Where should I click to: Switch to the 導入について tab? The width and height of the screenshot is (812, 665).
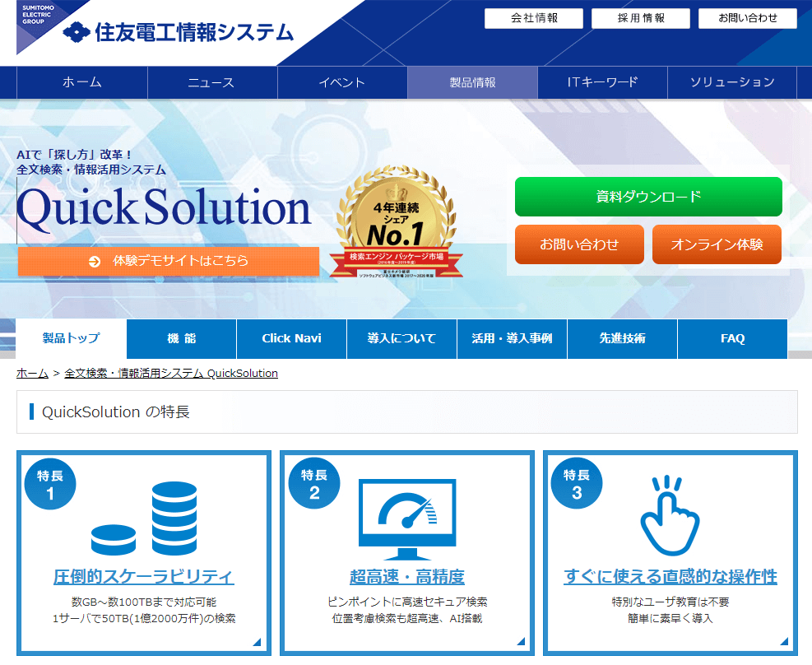click(x=401, y=339)
